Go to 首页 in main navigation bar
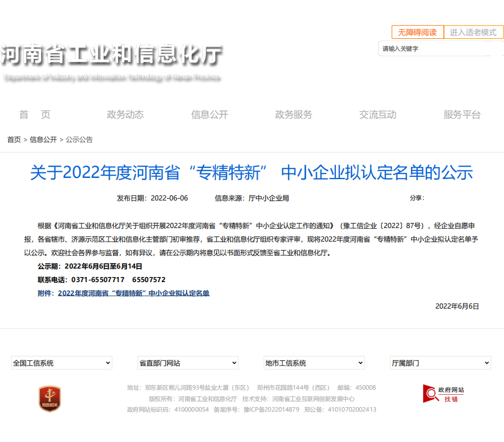The height and width of the screenshot is (442, 504). pyautogui.click(x=35, y=115)
